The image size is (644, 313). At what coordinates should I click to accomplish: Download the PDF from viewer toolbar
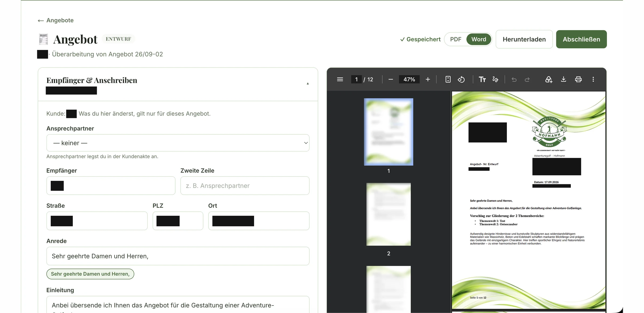tap(563, 79)
